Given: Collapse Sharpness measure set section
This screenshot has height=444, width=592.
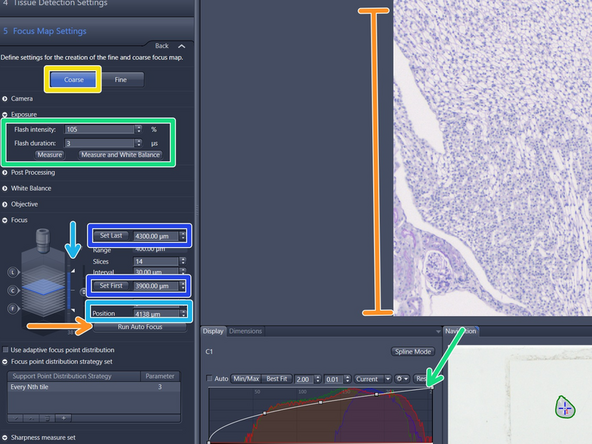Looking at the screenshot, I should click(5, 438).
